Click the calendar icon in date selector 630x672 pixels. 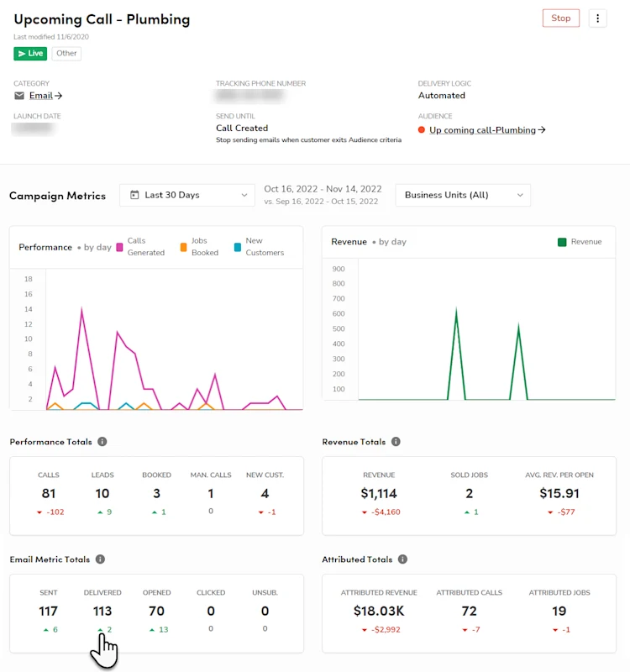(x=134, y=195)
